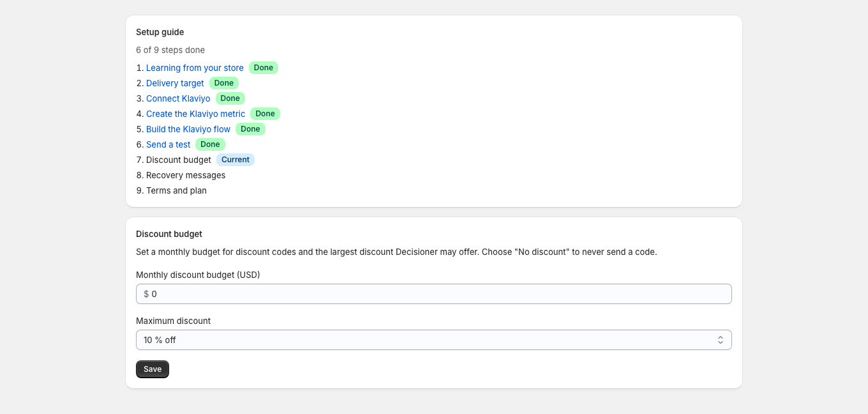Select the Discount budget step text
This screenshot has height=414, width=868.
click(x=179, y=160)
